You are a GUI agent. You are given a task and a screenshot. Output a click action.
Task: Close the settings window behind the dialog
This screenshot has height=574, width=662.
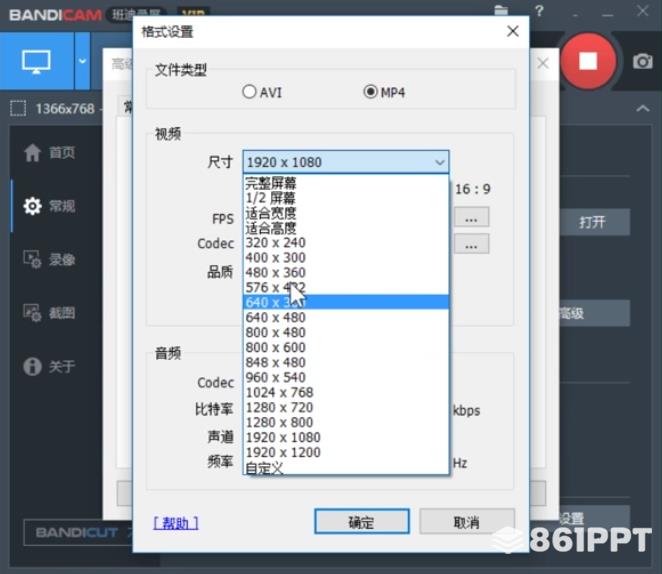point(543,63)
